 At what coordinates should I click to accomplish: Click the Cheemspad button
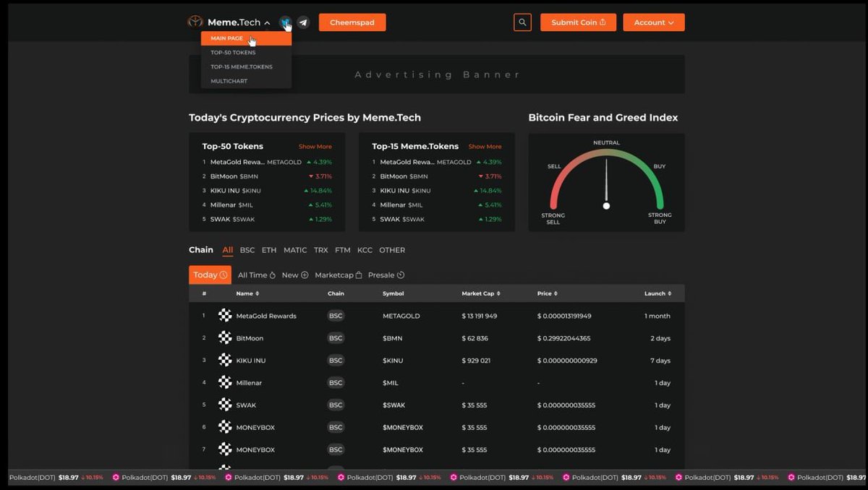pos(352,22)
